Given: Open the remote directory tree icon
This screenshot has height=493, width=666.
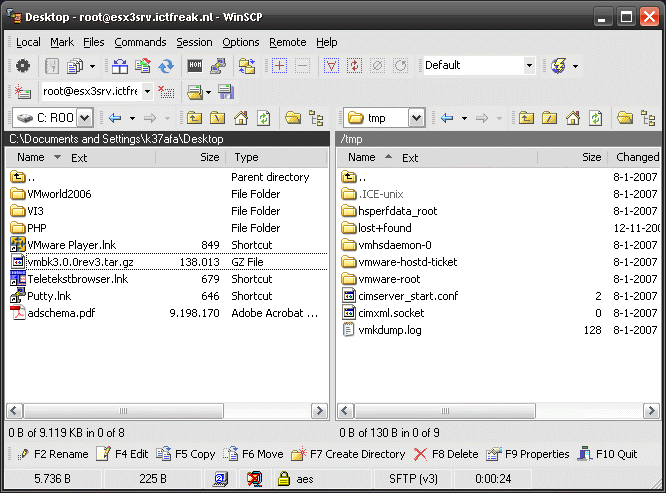Looking at the screenshot, I should [x=648, y=118].
